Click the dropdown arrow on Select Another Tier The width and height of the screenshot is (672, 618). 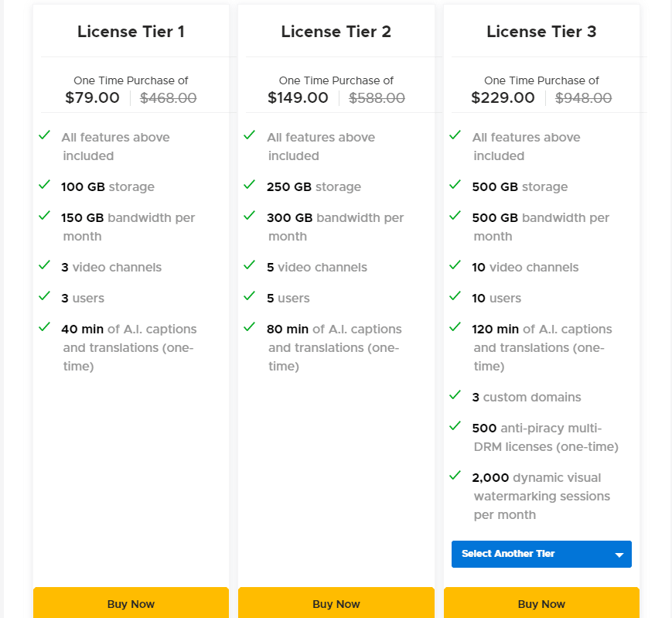coord(619,554)
